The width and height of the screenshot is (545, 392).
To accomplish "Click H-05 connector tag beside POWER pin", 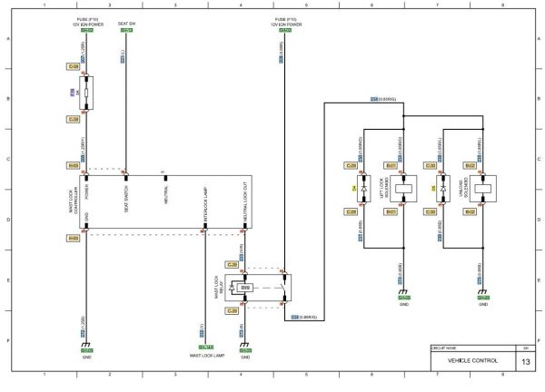I will coord(73,166).
